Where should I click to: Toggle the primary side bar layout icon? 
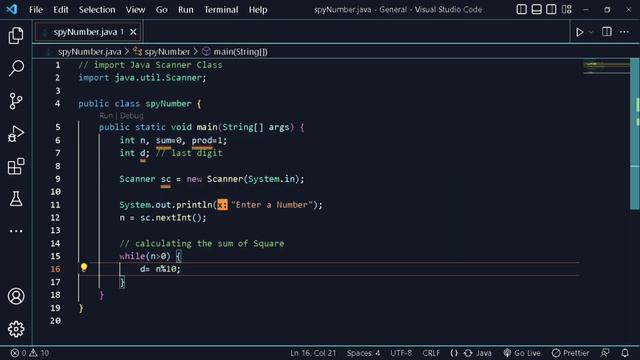(521, 9)
